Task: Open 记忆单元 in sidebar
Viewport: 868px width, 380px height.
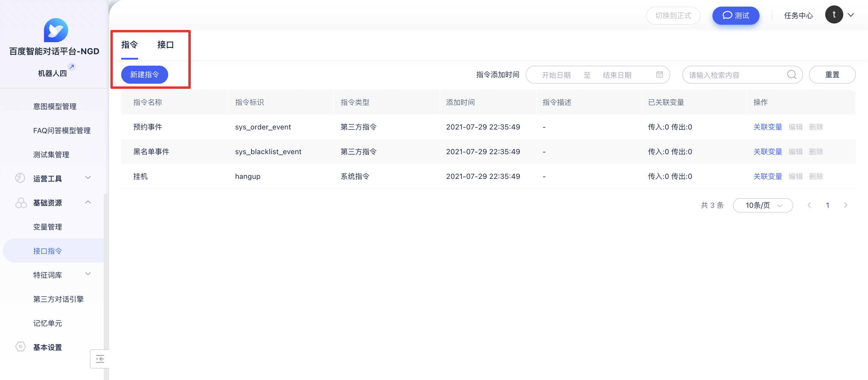Action: coord(48,323)
